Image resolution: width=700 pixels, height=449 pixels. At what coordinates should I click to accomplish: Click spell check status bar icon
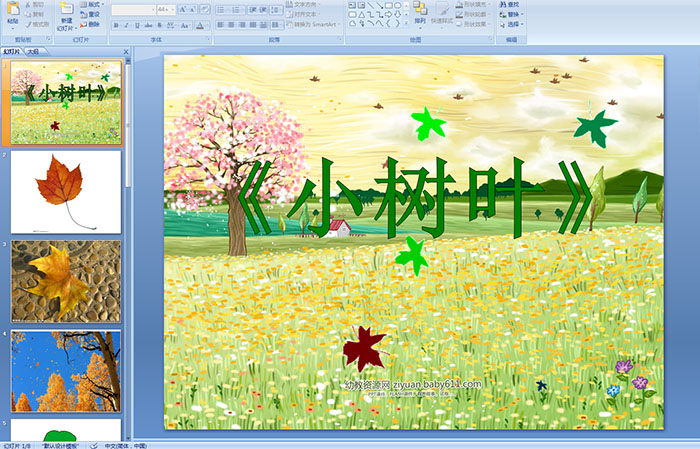(x=94, y=445)
